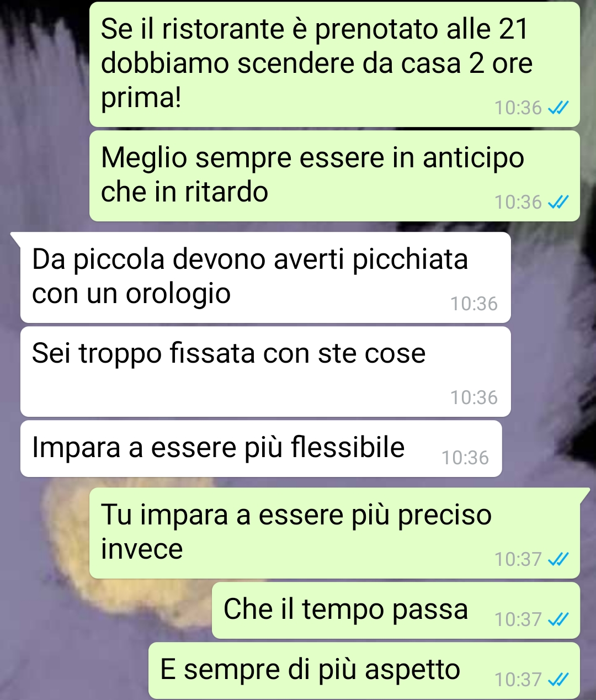
Task: Click the timestamp on 'Sei troppo fissata' message
Action: pos(474,398)
